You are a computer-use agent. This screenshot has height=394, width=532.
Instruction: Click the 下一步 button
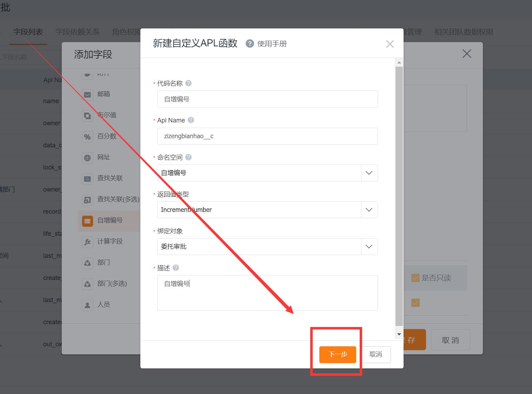click(338, 354)
